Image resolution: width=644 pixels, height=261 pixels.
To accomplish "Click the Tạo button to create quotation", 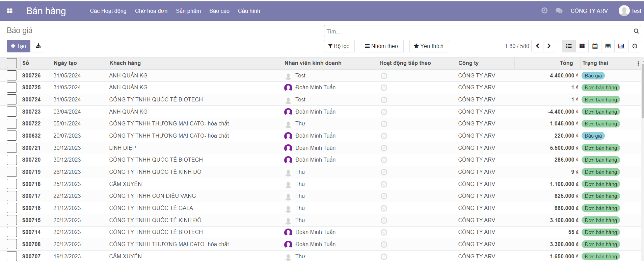I will tap(19, 46).
